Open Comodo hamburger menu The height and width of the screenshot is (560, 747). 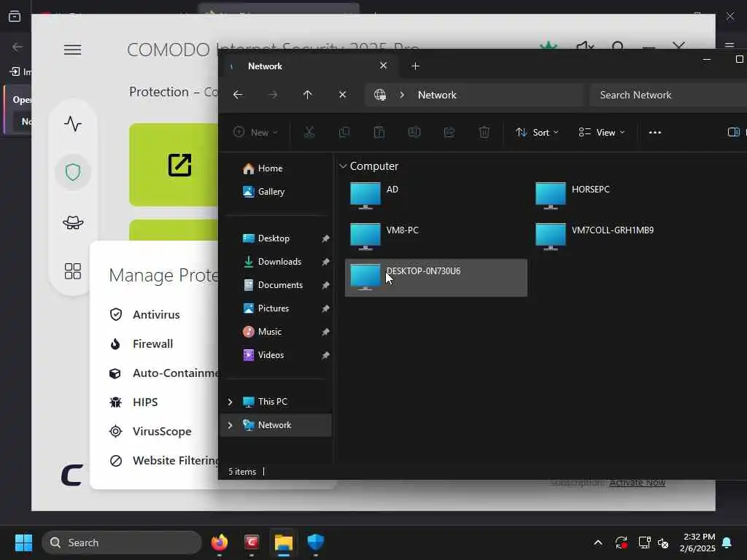point(72,50)
